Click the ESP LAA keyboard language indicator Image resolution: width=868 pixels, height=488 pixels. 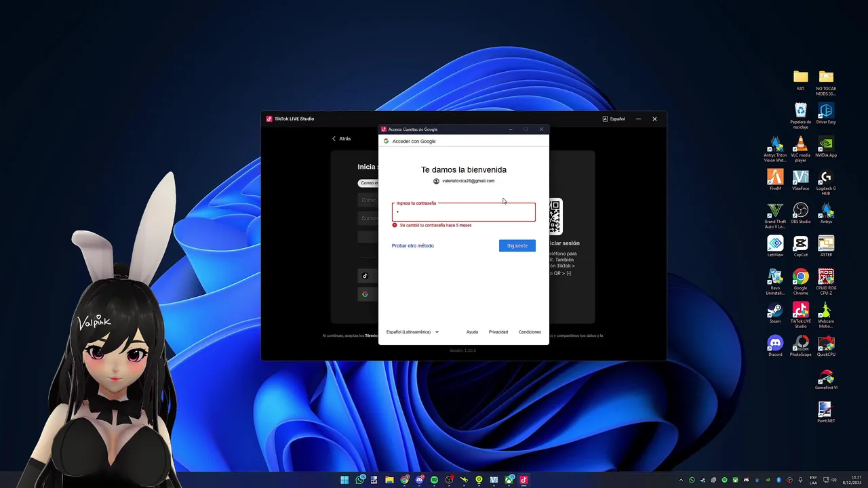click(813, 480)
